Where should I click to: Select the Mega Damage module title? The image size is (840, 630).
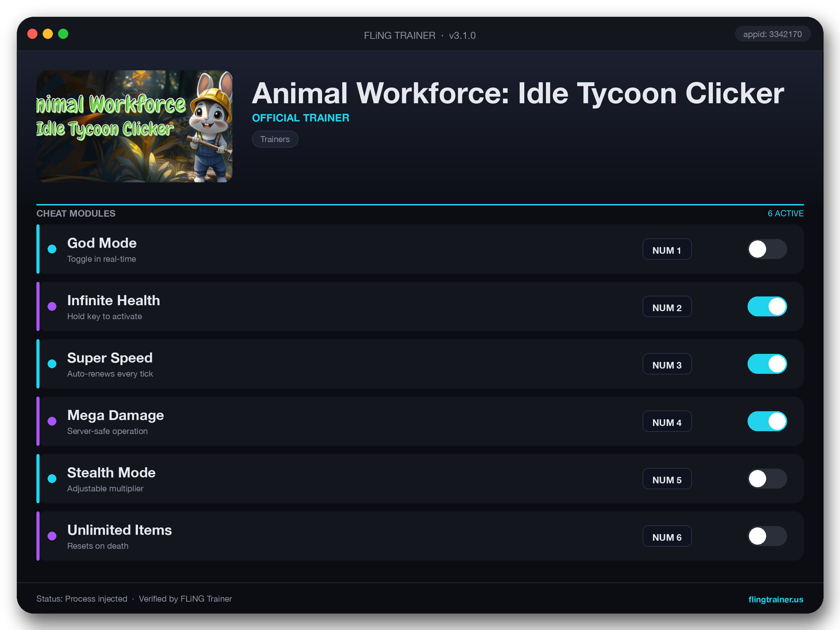115,415
